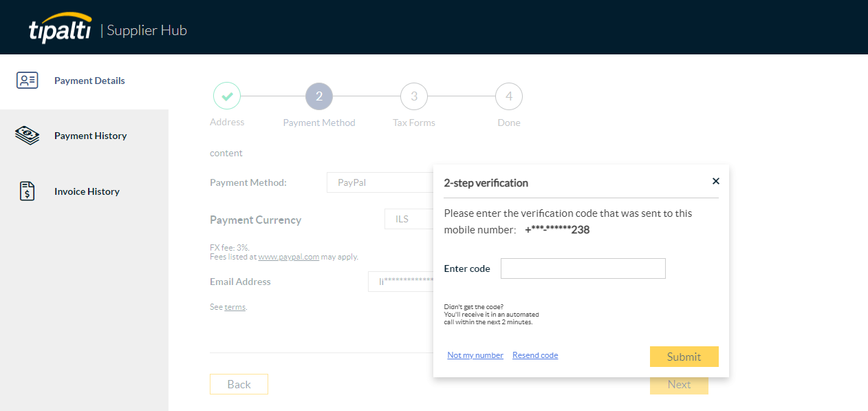Click the Payment Details ID card icon

(27, 81)
